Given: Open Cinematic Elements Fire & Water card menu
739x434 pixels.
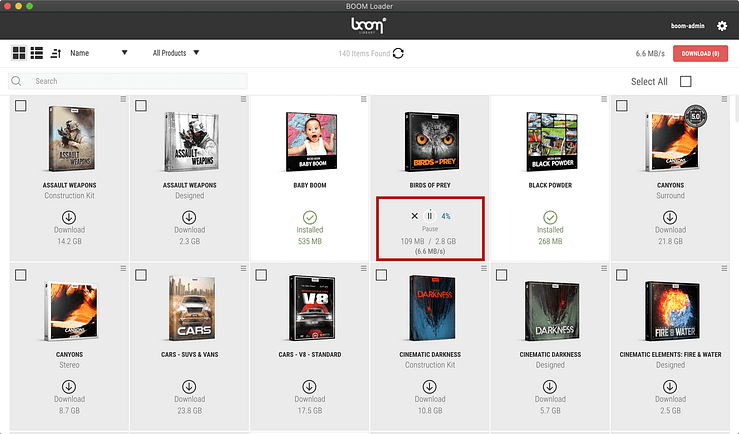Looking at the screenshot, I should click(x=724, y=268).
